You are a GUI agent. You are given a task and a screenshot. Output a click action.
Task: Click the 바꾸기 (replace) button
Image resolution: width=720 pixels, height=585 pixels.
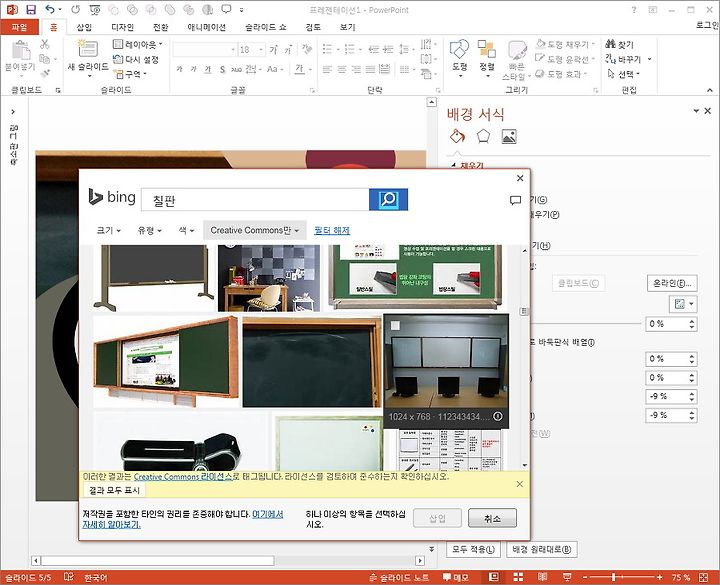pos(624,59)
